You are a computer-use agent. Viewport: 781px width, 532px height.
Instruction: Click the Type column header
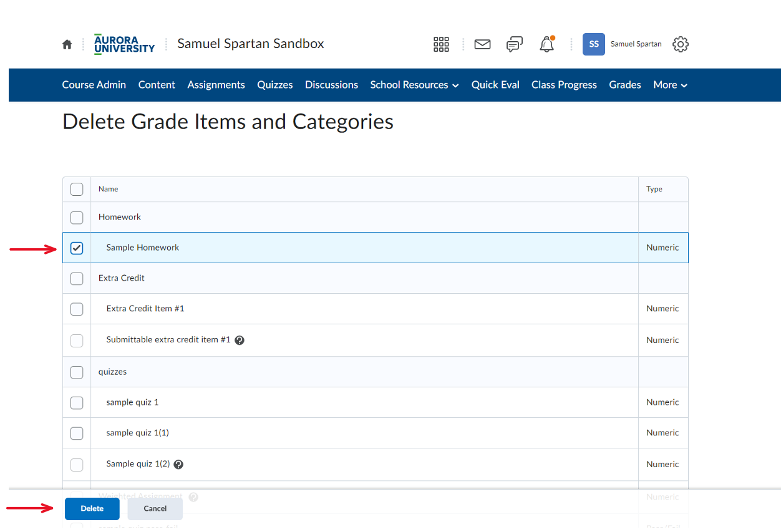click(x=654, y=189)
